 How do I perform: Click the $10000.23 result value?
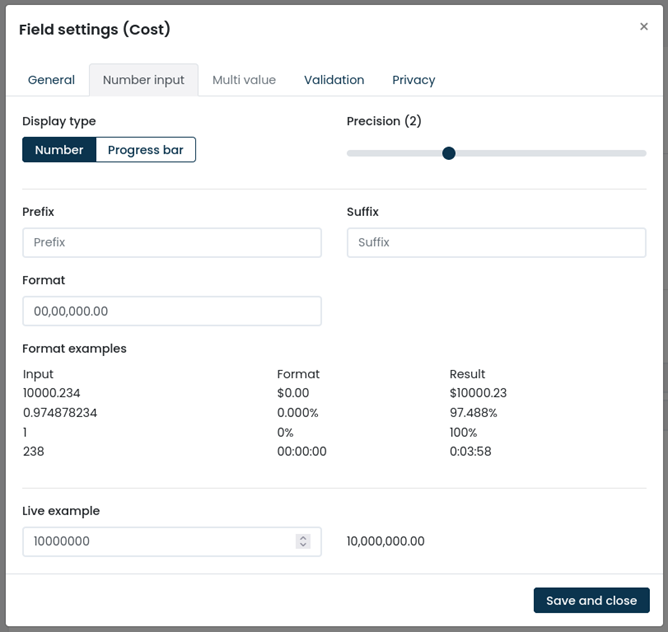point(478,393)
